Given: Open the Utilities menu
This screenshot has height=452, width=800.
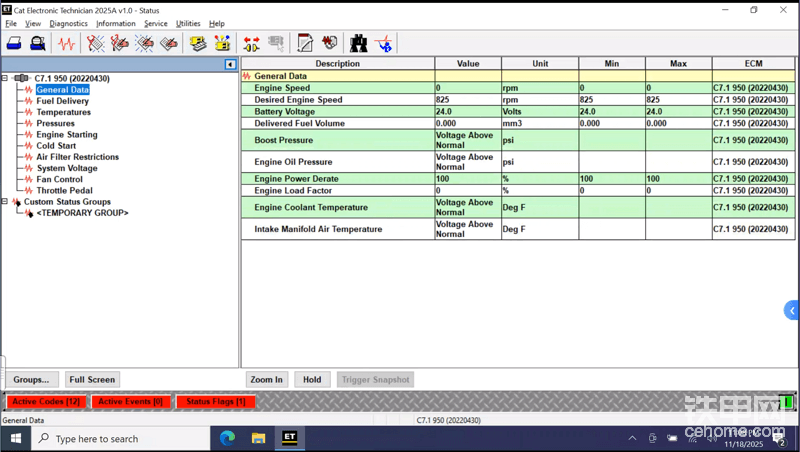Looking at the screenshot, I should pos(188,23).
